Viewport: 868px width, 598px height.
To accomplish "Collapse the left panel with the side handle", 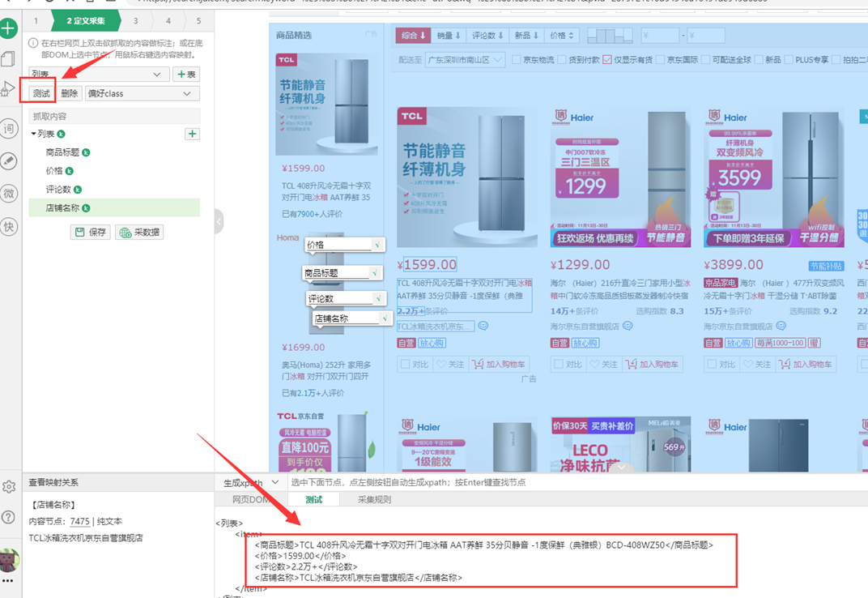I will click(219, 222).
